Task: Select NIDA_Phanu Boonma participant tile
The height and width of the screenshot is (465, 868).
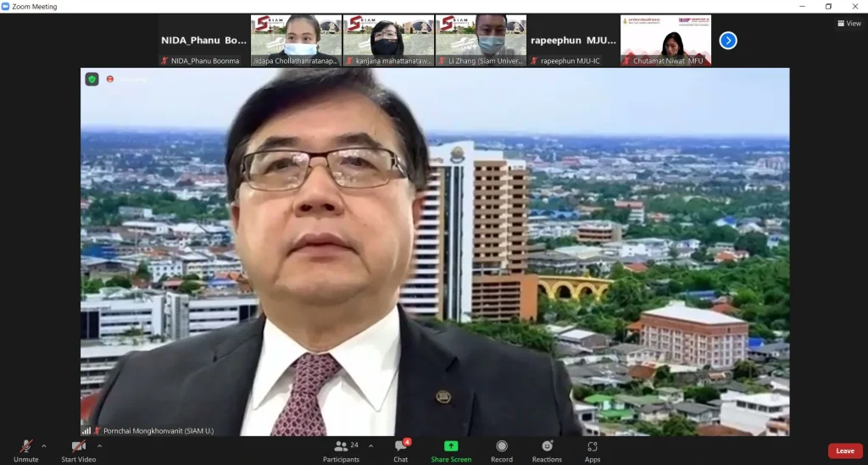Action: (203, 41)
